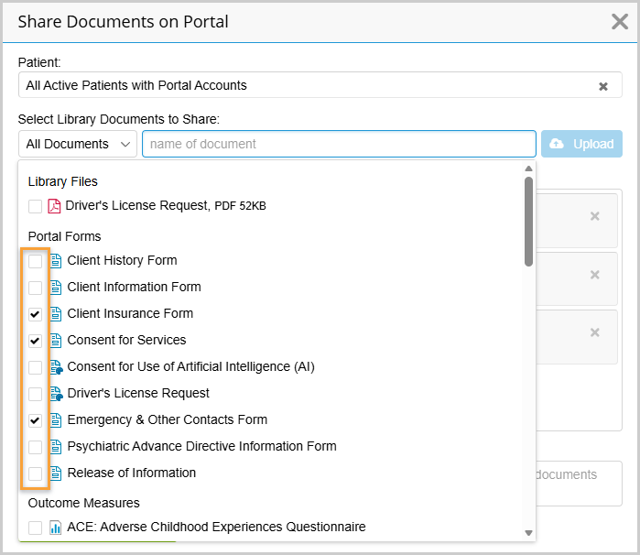
Task: Click the chart icon beside ACE questionnaire
Action: click(x=56, y=527)
